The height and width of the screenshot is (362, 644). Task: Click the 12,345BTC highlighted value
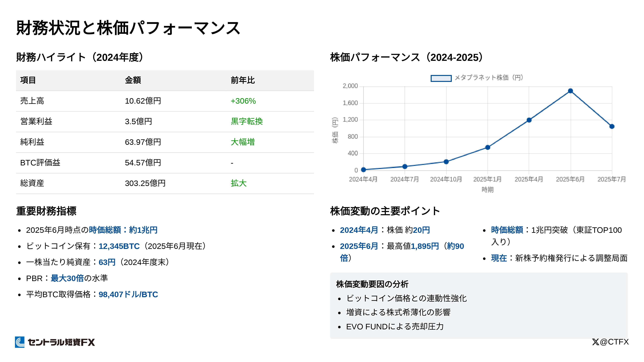pyautogui.click(x=119, y=246)
